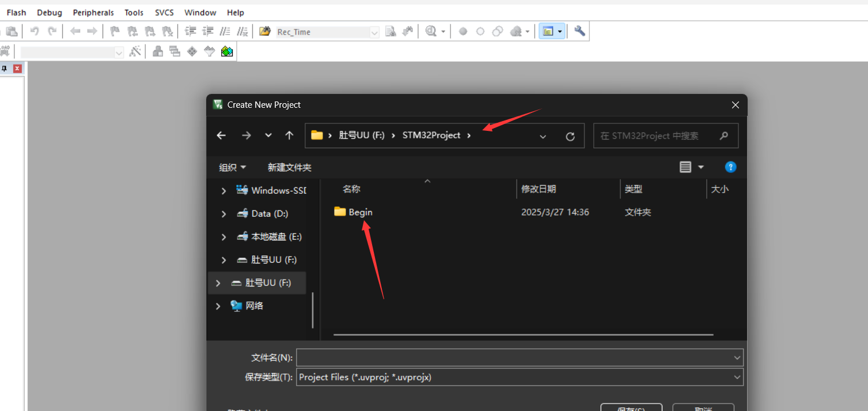Screen dimensions: 868x411
Task: Open the 组织 dropdown
Action: (233, 167)
